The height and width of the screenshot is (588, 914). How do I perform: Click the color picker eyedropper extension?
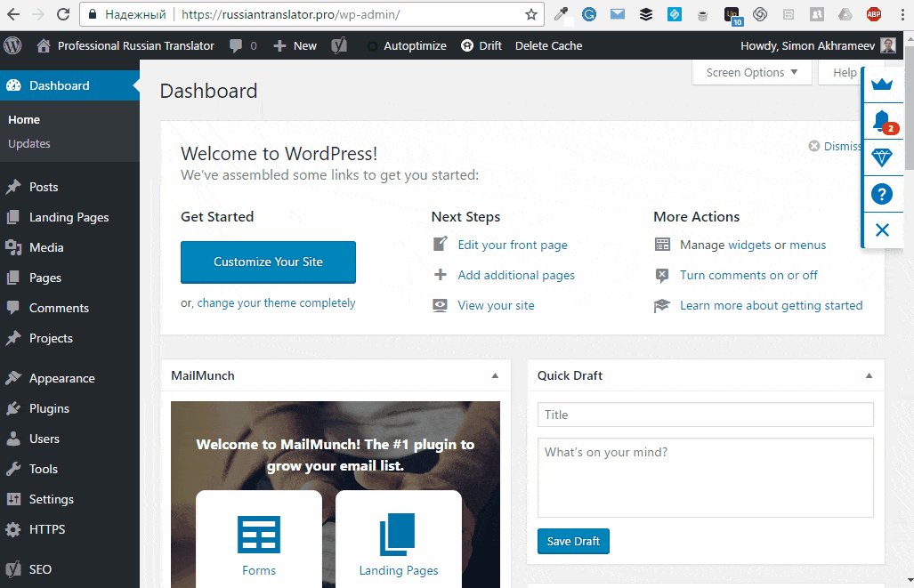click(561, 14)
